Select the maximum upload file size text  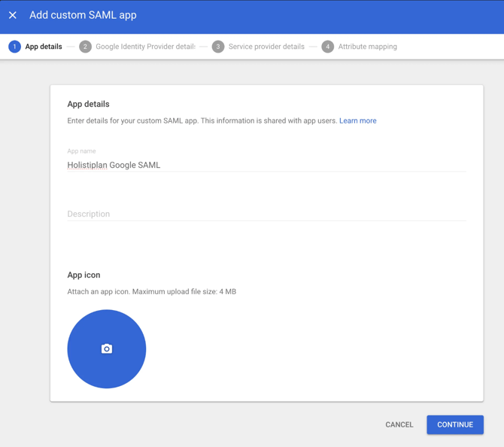tap(184, 292)
